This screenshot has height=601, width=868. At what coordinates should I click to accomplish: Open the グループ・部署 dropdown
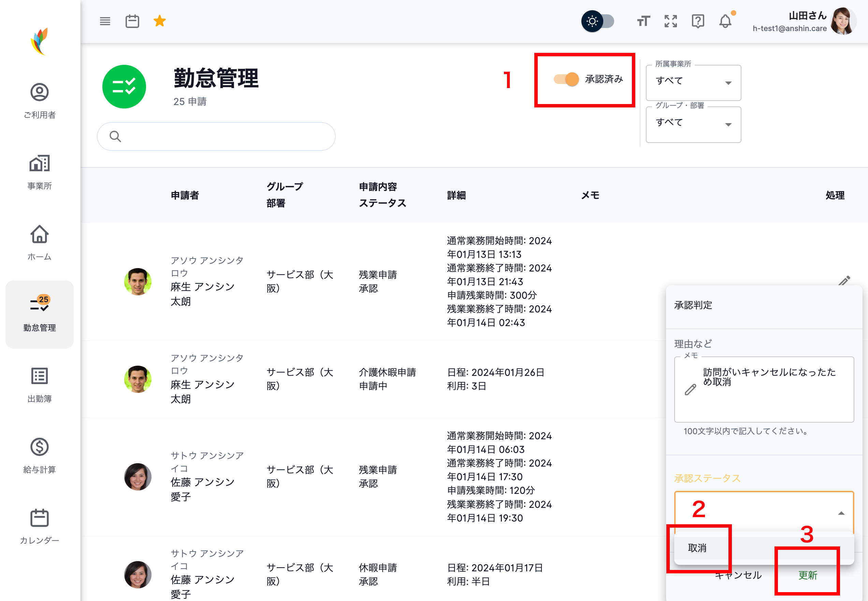click(693, 124)
